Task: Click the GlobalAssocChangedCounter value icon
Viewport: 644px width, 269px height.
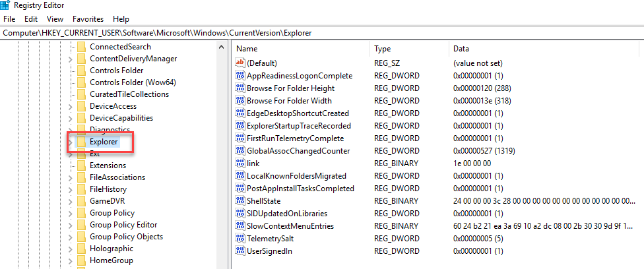Action: coord(240,151)
